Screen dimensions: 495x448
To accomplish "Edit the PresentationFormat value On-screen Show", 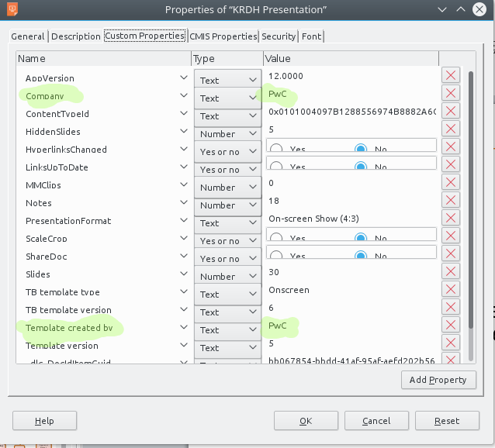I will [351, 219].
